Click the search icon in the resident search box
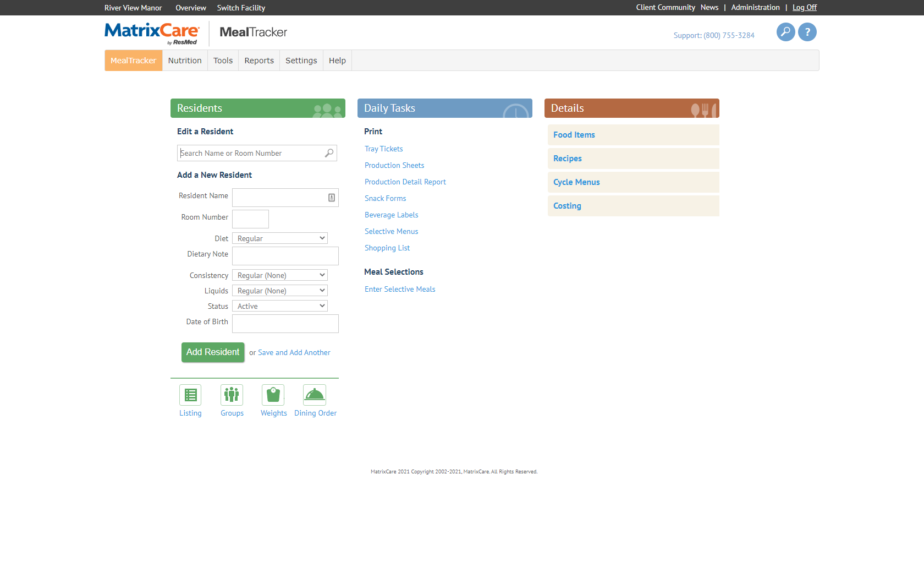 328,152
